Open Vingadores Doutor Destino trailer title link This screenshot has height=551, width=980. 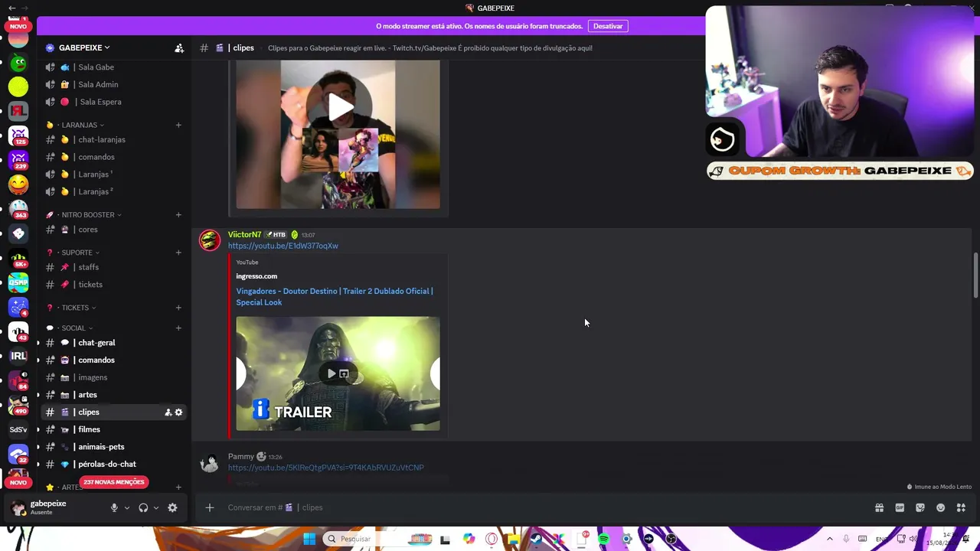(335, 297)
